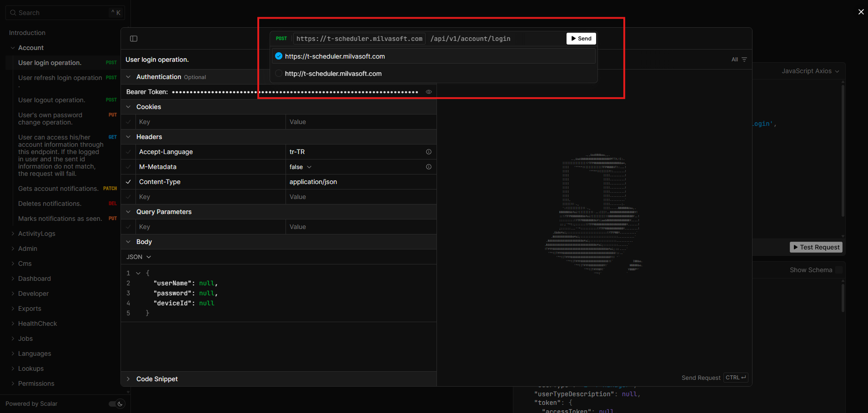Viewport: 868px width, 413px height.
Task: Click the search magnifier icon
Action: tap(13, 13)
